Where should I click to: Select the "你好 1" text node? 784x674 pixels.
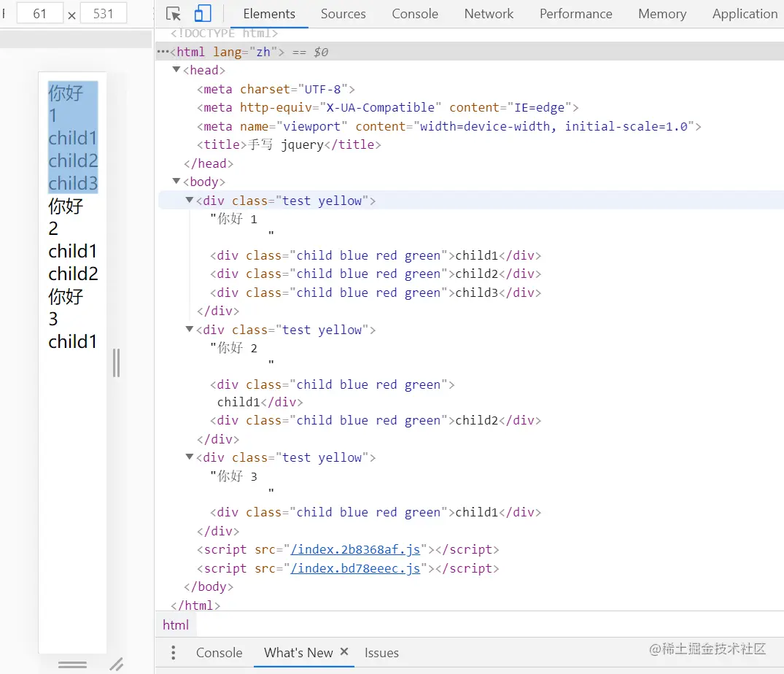[x=233, y=219]
